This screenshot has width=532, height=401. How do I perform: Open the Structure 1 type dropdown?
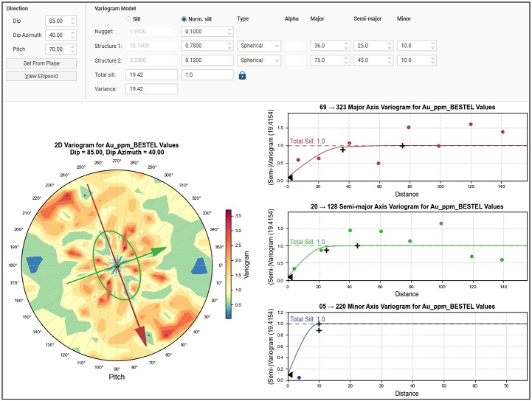pos(260,46)
